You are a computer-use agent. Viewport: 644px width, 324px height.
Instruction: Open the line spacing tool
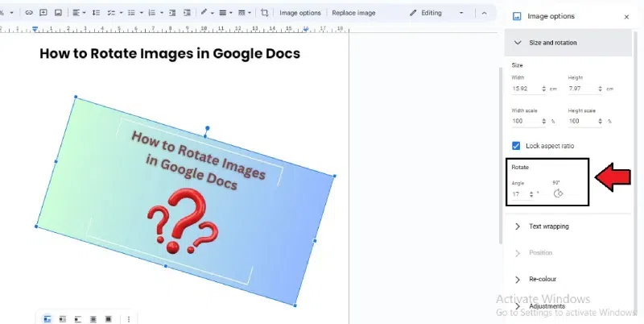click(95, 13)
